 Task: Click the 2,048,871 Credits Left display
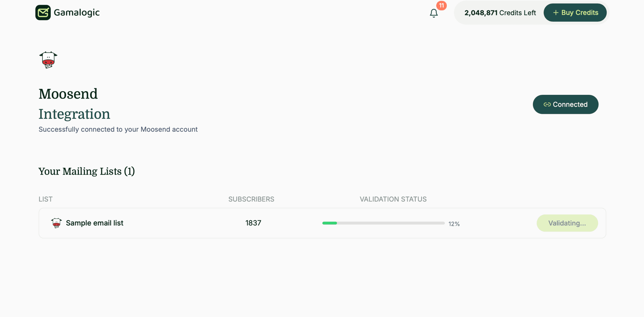point(500,13)
